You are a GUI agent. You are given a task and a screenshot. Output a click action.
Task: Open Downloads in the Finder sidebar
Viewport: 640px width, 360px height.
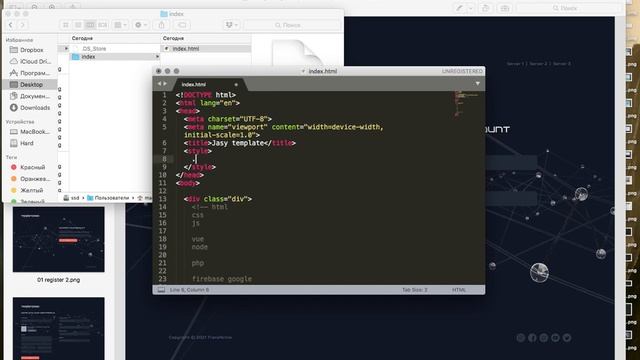(31, 107)
